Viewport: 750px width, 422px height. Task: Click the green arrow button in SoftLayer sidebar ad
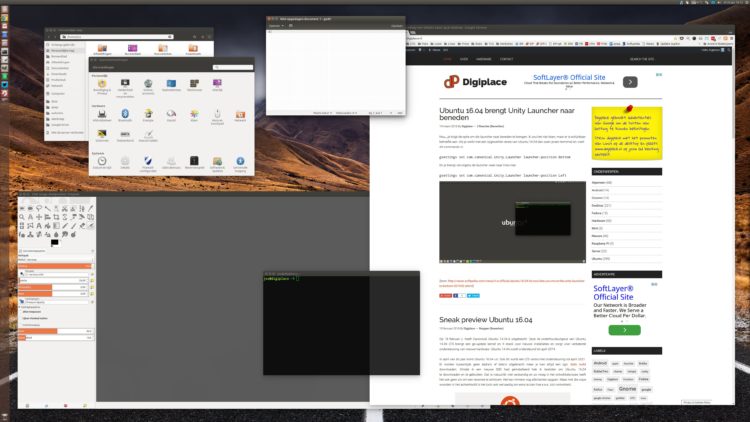tap(624, 330)
